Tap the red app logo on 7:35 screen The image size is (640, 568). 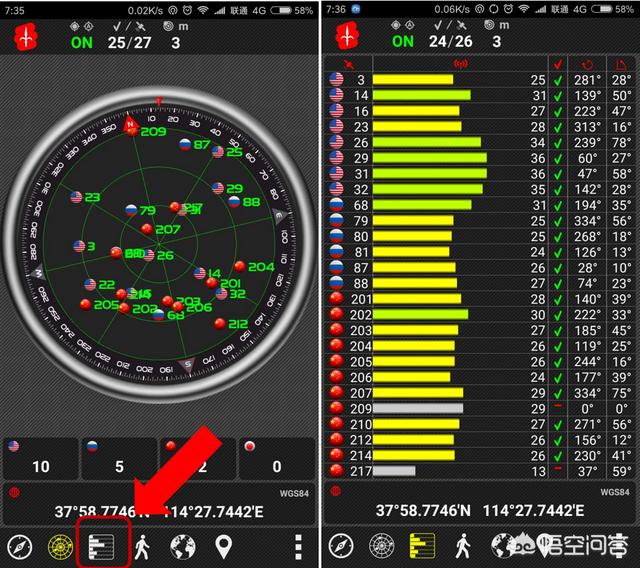26,37
